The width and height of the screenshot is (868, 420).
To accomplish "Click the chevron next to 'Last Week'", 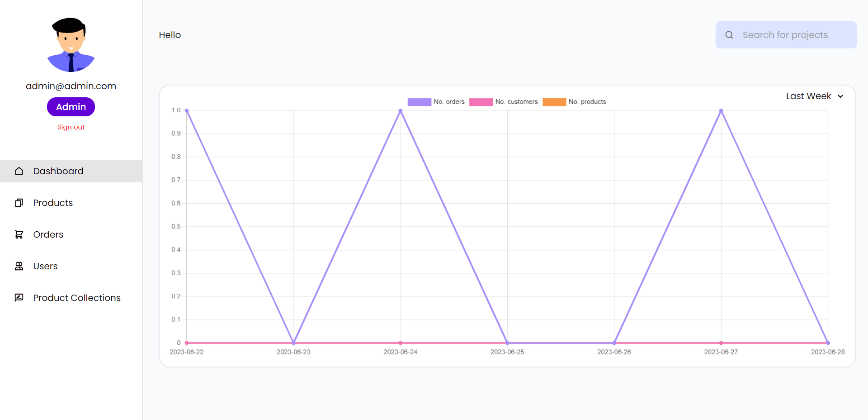I will [x=841, y=96].
